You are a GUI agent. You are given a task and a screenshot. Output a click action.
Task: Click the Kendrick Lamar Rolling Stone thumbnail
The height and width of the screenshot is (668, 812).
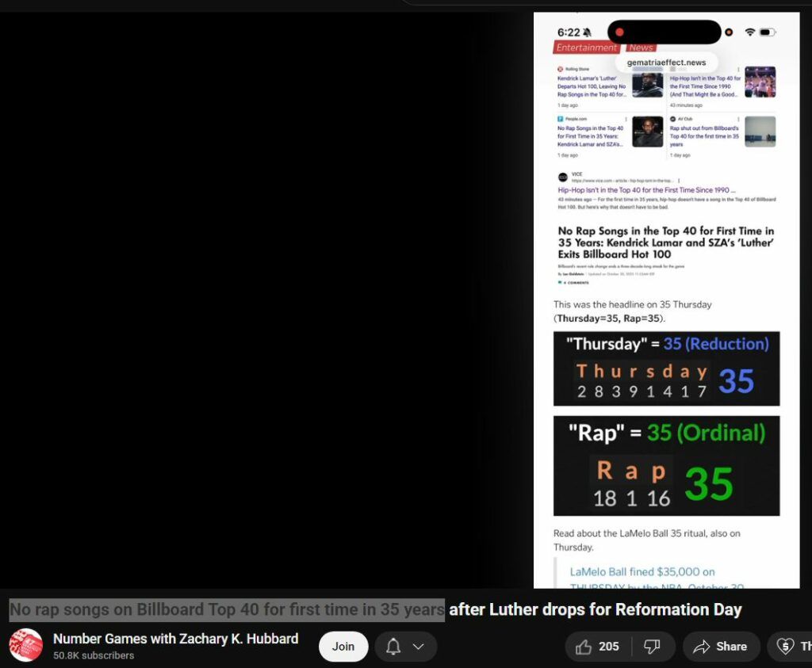tap(647, 82)
